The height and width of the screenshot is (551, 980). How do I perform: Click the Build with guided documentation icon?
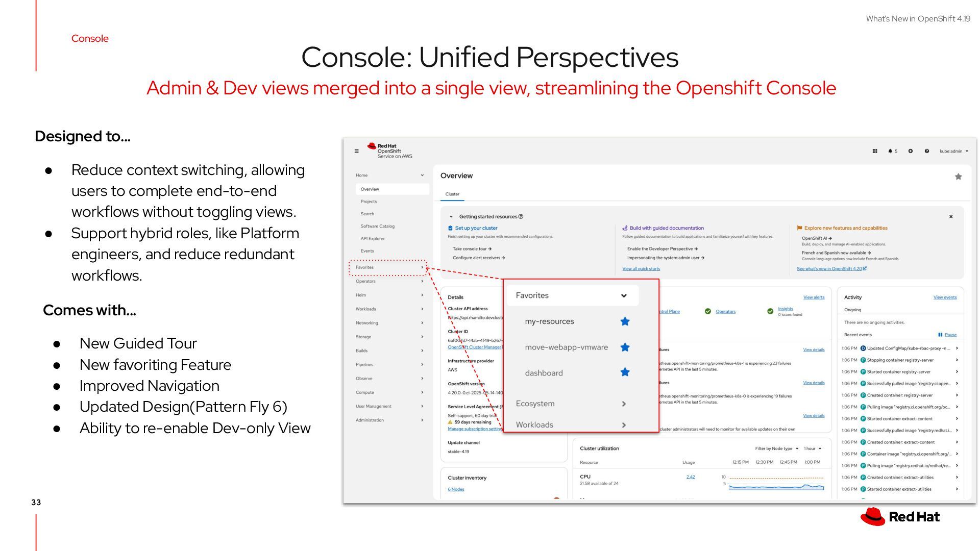coord(625,228)
